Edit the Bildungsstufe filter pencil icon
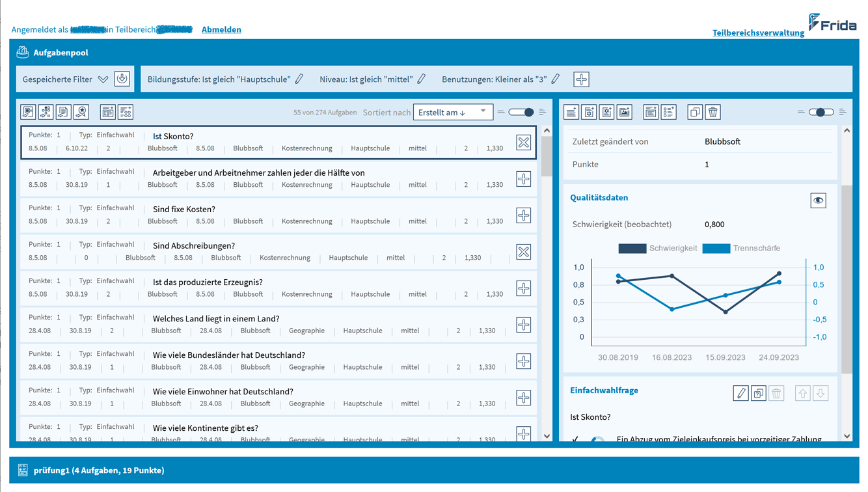The width and height of the screenshot is (868, 492). pos(299,79)
